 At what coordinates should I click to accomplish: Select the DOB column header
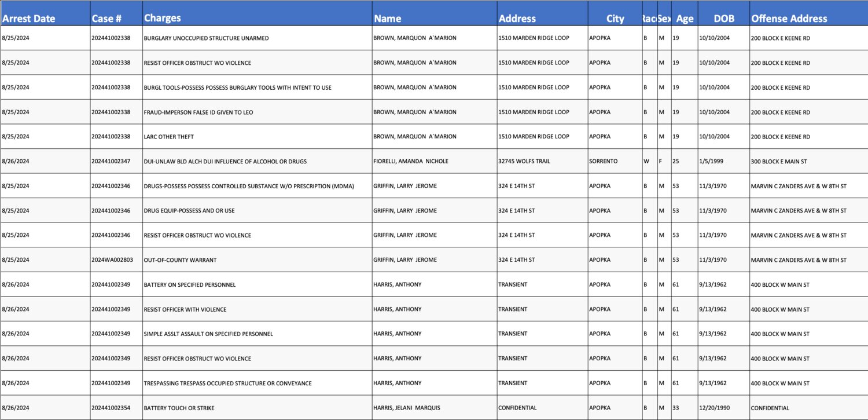pos(723,13)
